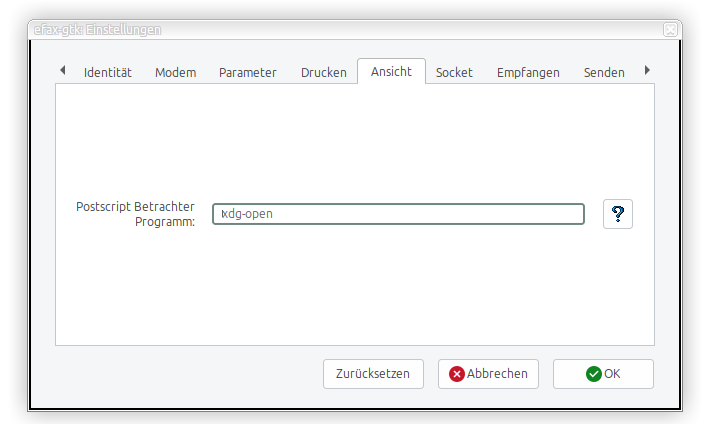Click the Postscript Betrachter Programm label
This screenshot has height=424, width=708.
click(x=135, y=214)
